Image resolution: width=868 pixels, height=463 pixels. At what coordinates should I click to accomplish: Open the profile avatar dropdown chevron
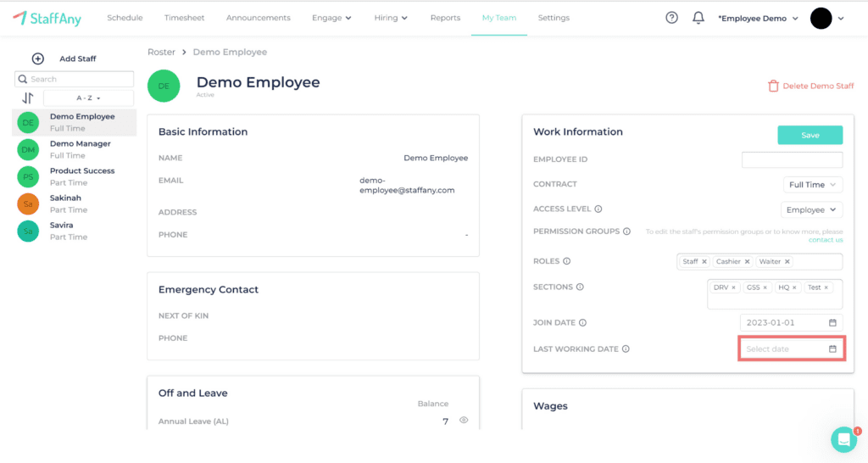[x=841, y=19]
